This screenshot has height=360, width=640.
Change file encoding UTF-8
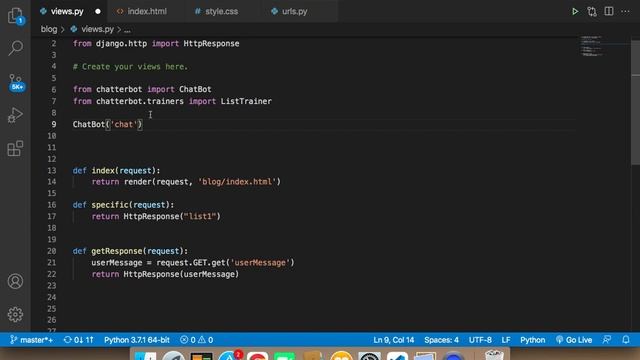pos(480,340)
